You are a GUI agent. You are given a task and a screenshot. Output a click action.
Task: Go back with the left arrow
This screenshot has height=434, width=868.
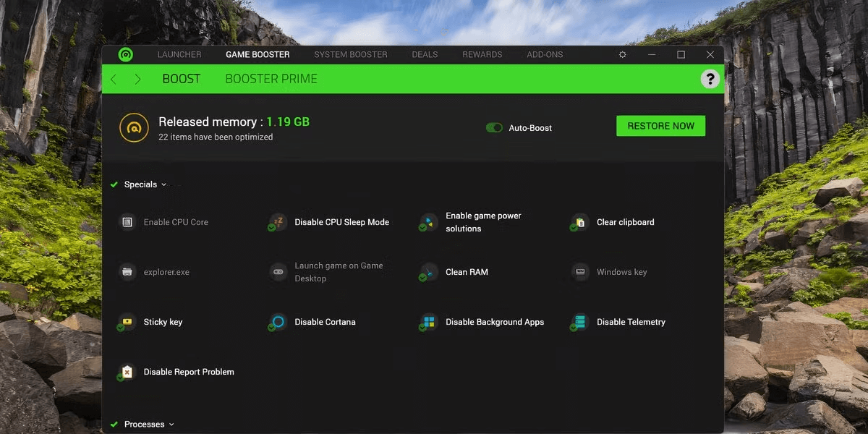click(x=114, y=79)
